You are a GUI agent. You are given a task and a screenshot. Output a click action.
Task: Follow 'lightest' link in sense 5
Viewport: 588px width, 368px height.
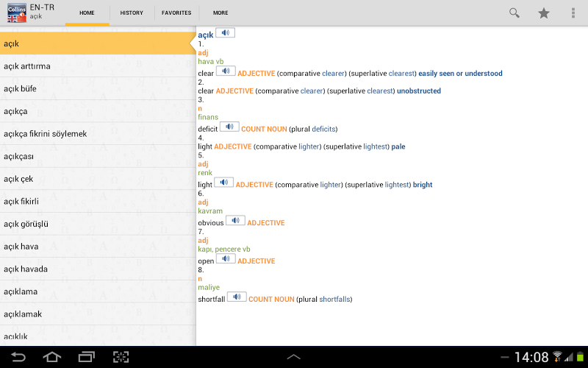click(397, 185)
